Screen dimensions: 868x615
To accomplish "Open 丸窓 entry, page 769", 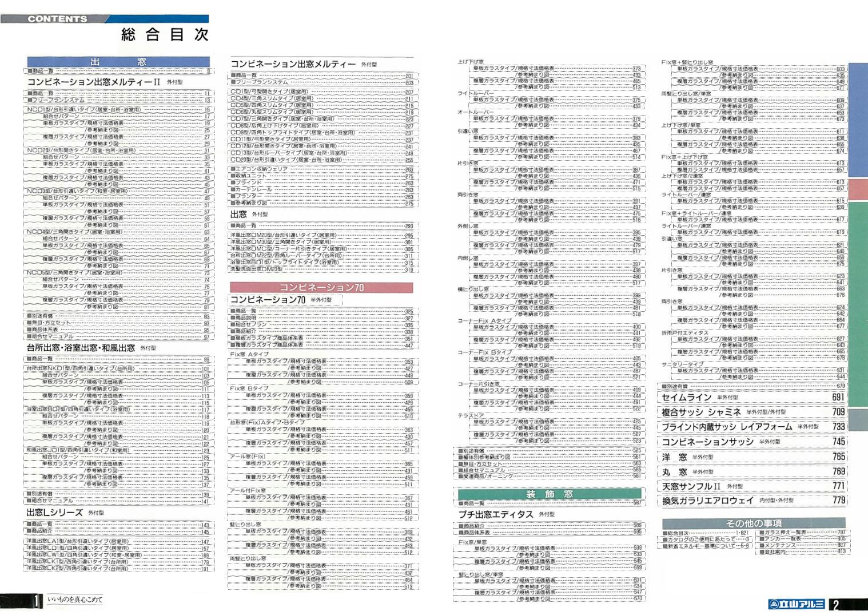I will [753, 471].
